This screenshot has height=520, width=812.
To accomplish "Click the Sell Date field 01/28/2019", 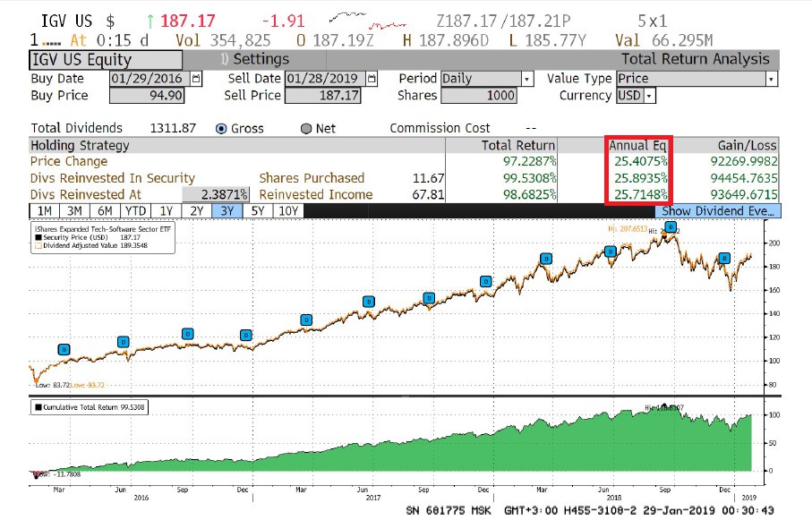I will tap(325, 79).
